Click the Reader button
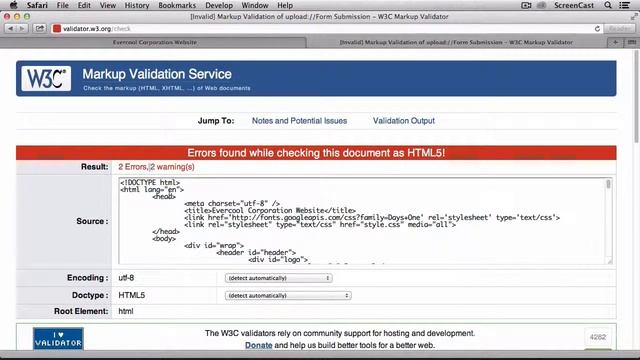This screenshot has width=640, height=360. point(620,29)
